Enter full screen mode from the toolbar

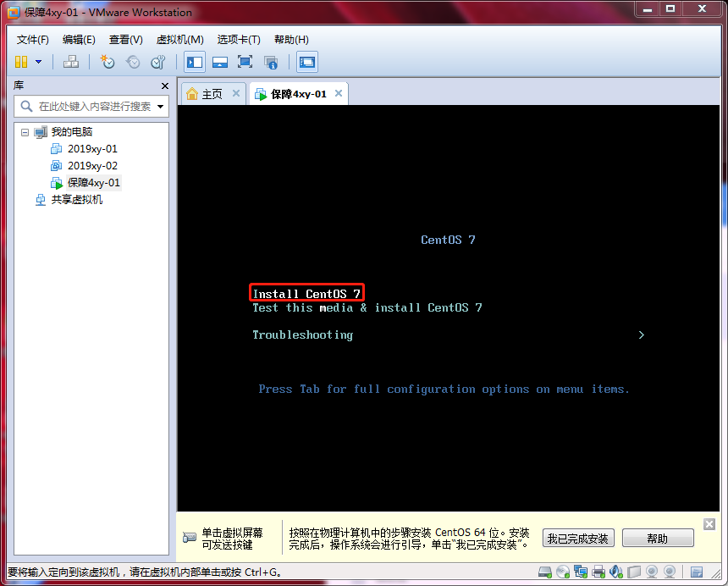(245, 62)
